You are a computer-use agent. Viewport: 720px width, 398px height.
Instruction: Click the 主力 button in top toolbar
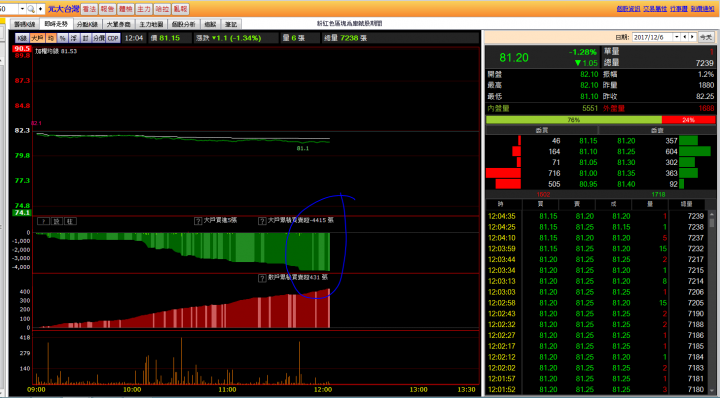[x=144, y=9]
